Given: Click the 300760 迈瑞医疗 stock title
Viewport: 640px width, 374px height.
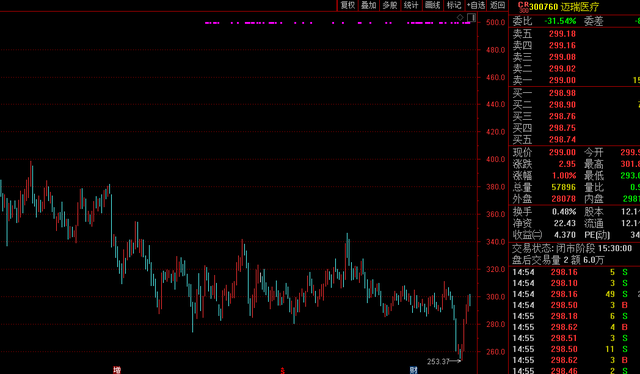Looking at the screenshot, I should click(x=564, y=7).
